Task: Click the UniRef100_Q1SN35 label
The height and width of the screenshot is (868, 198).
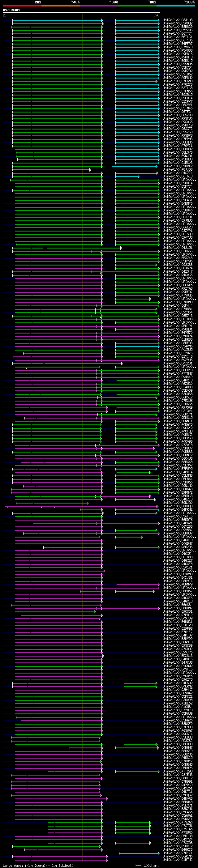Action: (178, 64)
